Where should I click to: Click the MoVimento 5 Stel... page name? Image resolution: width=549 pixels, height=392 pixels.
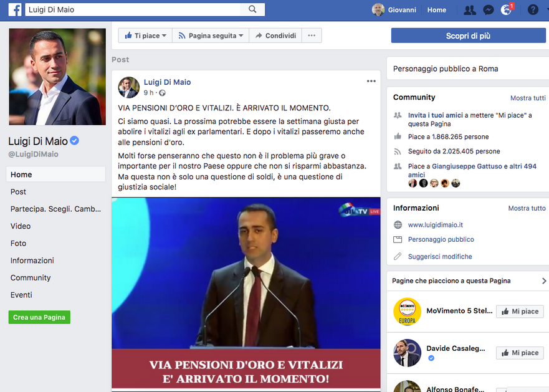[459, 311]
